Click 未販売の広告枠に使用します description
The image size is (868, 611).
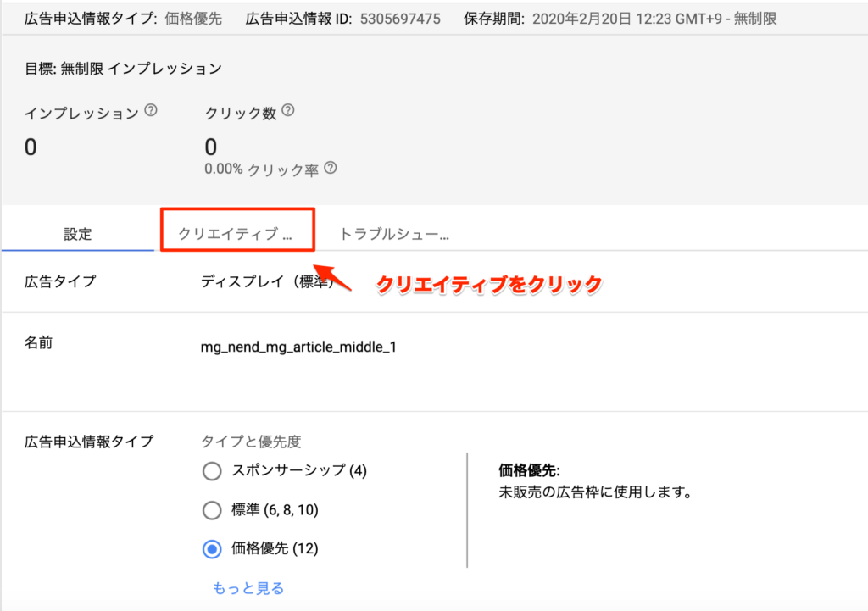[596, 492]
